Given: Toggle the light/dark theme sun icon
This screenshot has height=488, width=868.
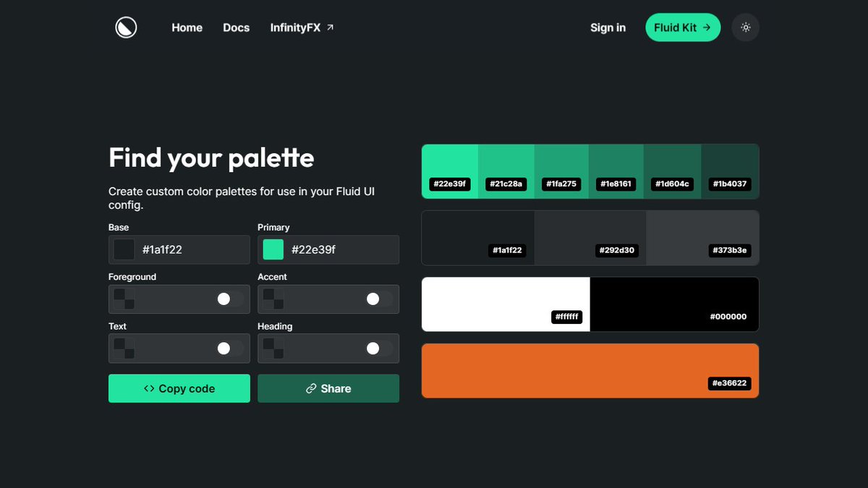Looking at the screenshot, I should click(746, 27).
